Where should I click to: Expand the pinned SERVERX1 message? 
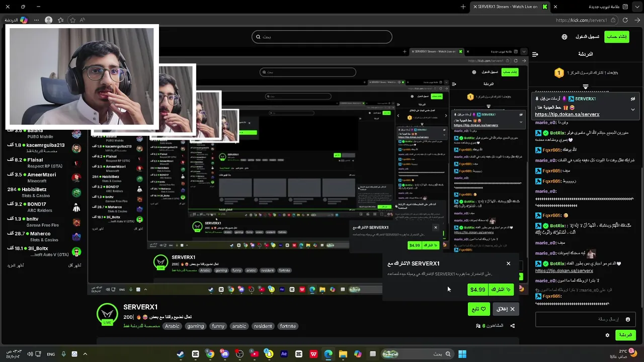633,109
